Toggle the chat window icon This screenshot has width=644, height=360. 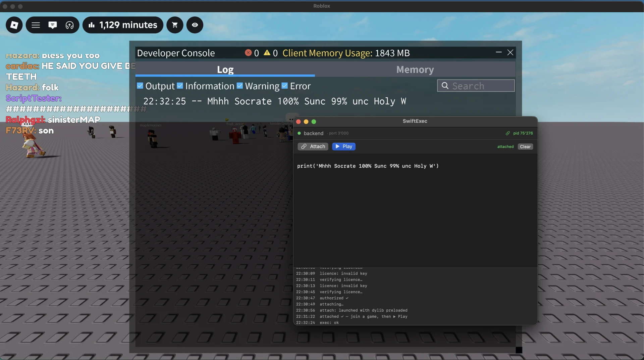click(x=53, y=25)
